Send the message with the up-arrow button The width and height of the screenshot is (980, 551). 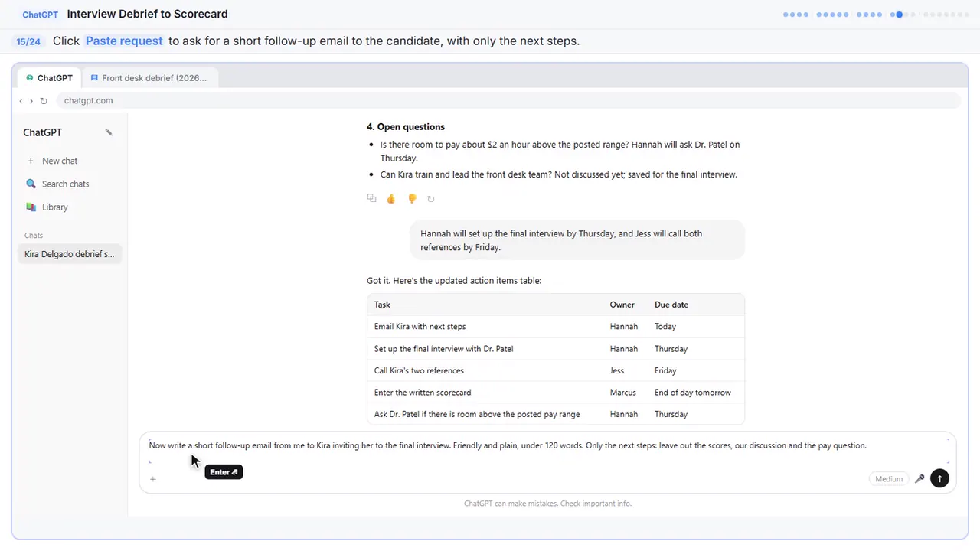point(939,479)
